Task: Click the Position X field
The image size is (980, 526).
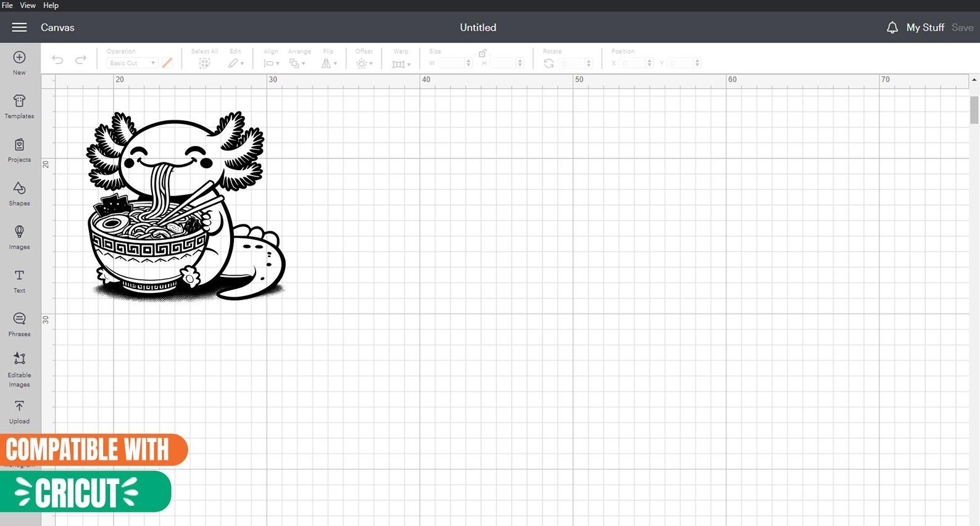Action: point(633,63)
